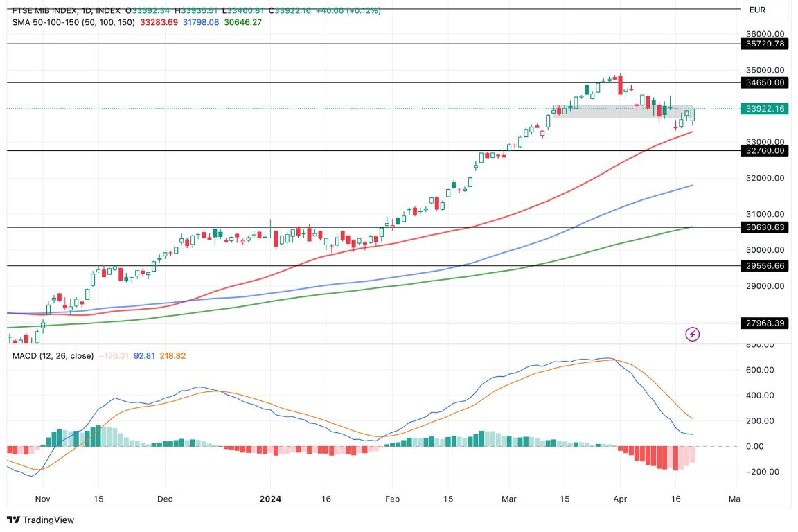The image size is (798, 532).
Task: Click the 35729.78 resistance price label
Action: (x=765, y=44)
